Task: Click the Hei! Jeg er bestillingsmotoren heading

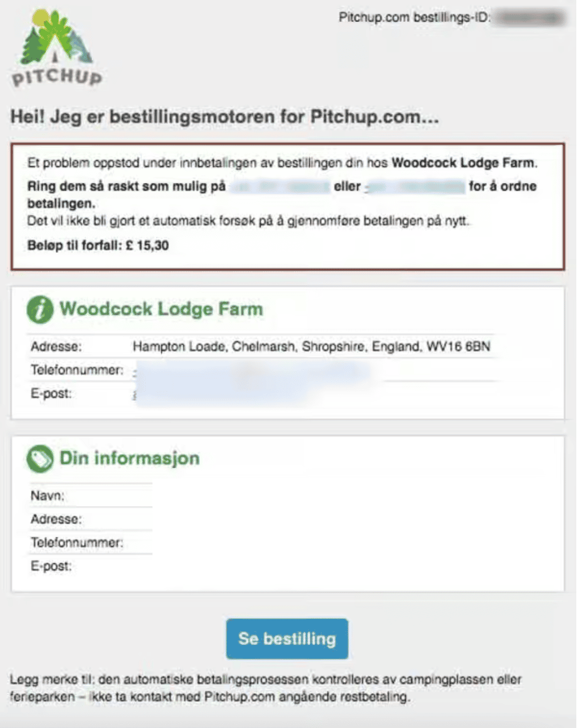Action: [224, 117]
